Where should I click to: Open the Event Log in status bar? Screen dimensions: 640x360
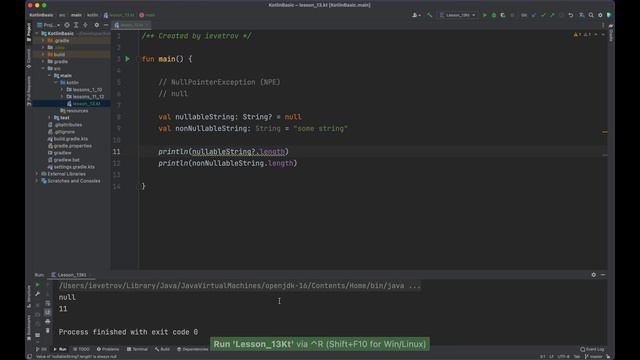click(592, 349)
